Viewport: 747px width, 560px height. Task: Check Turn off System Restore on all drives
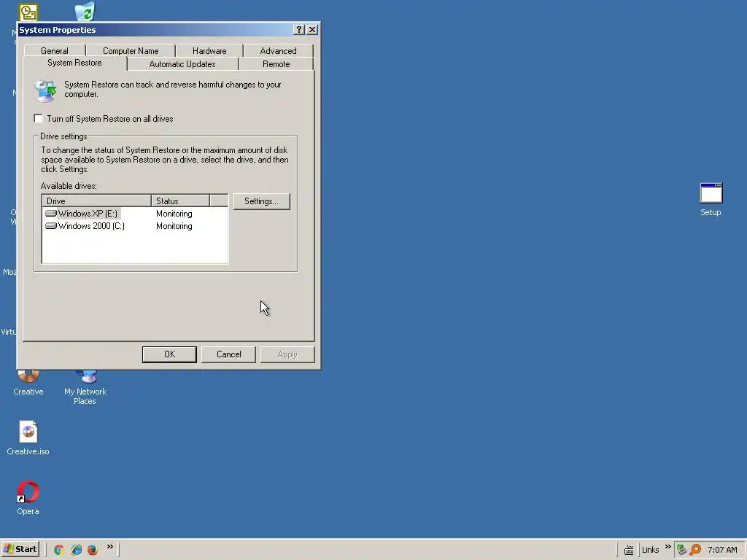[x=38, y=119]
